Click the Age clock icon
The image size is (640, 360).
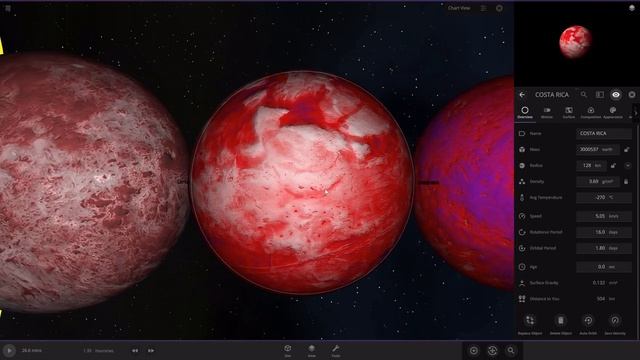tap(522, 267)
